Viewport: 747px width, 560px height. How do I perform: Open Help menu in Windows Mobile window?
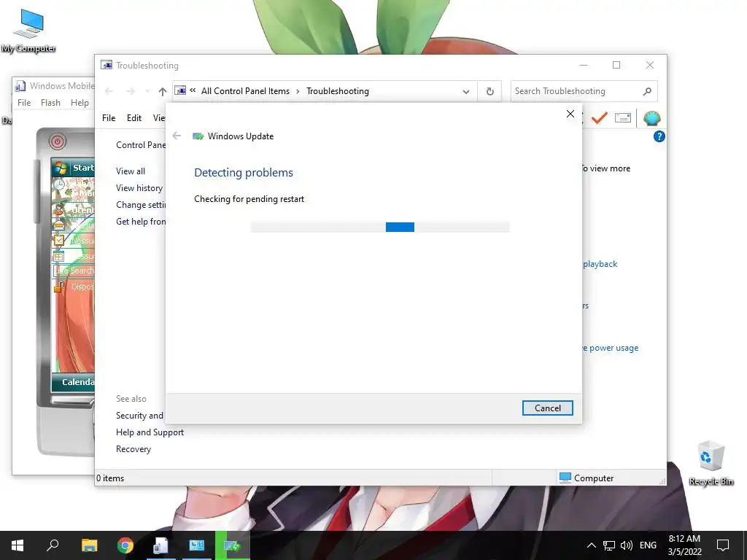(x=80, y=102)
